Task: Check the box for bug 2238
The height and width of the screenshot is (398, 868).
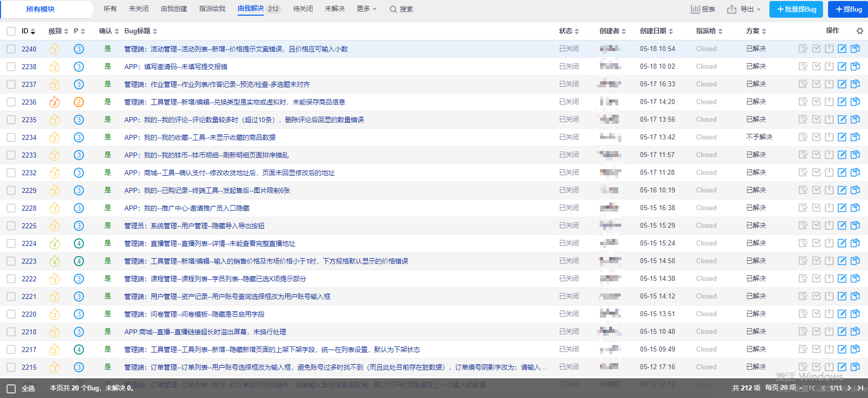Action: point(11,67)
